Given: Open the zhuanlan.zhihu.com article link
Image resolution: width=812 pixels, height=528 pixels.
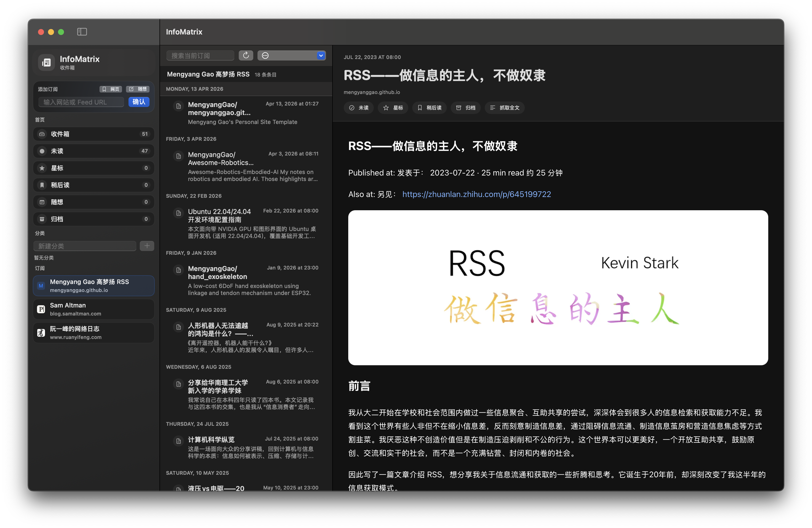Looking at the screenshot, I should coord(476,194).
